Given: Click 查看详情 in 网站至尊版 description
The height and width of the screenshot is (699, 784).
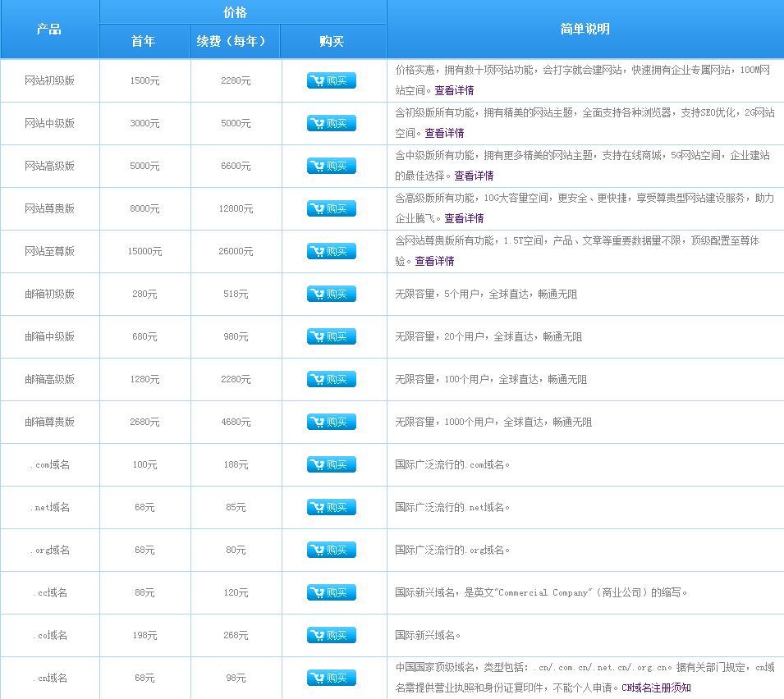Looking at the screenshot, I should (x=434, y=261).
